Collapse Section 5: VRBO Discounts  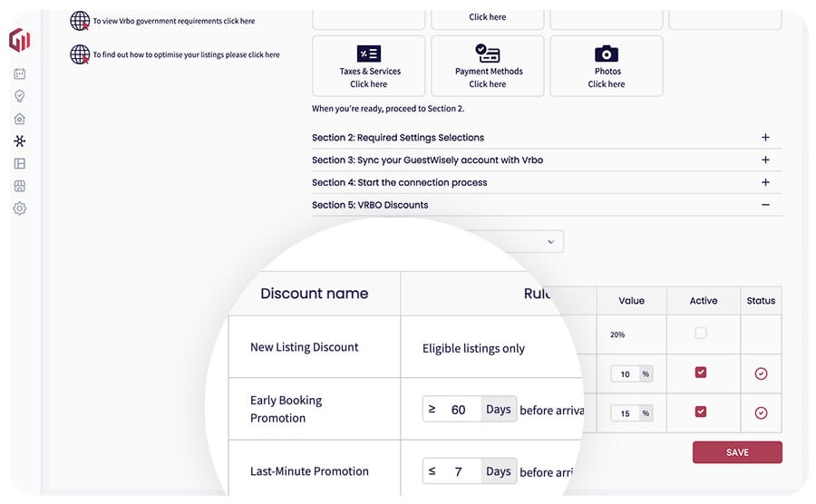765,205
